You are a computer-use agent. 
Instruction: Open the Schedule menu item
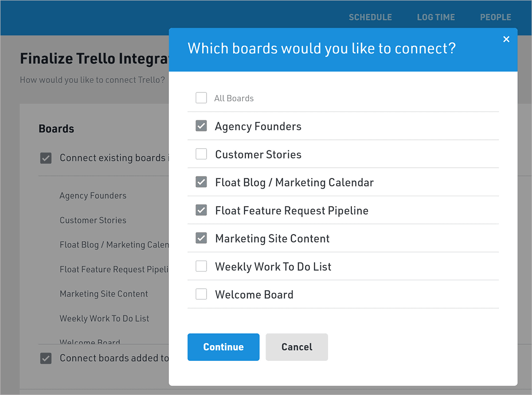pos(370,17)
